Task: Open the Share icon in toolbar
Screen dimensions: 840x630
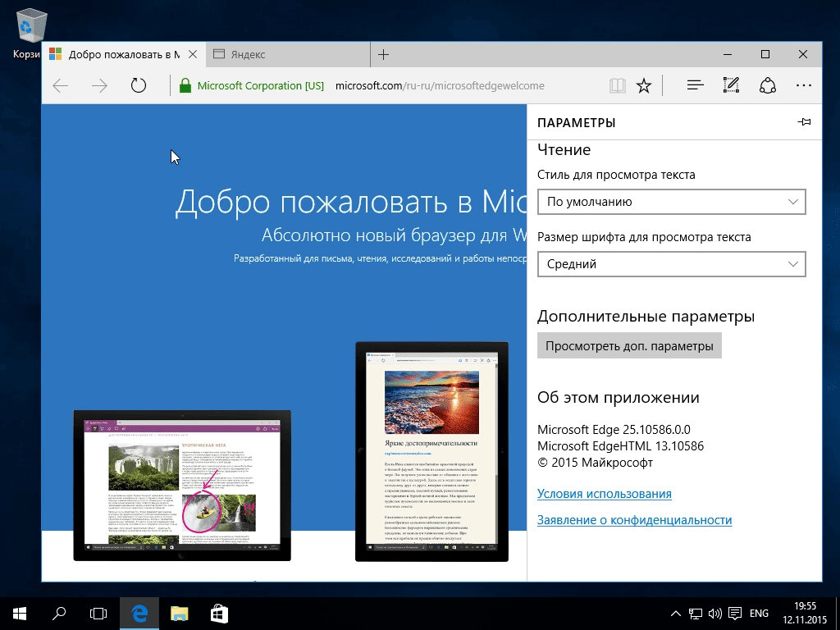Action: pos(768,85)
